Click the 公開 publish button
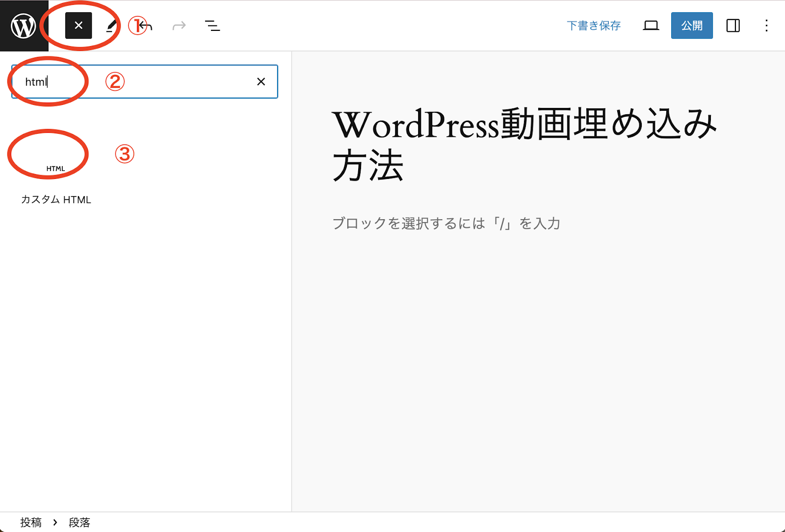 coord(692,25)
